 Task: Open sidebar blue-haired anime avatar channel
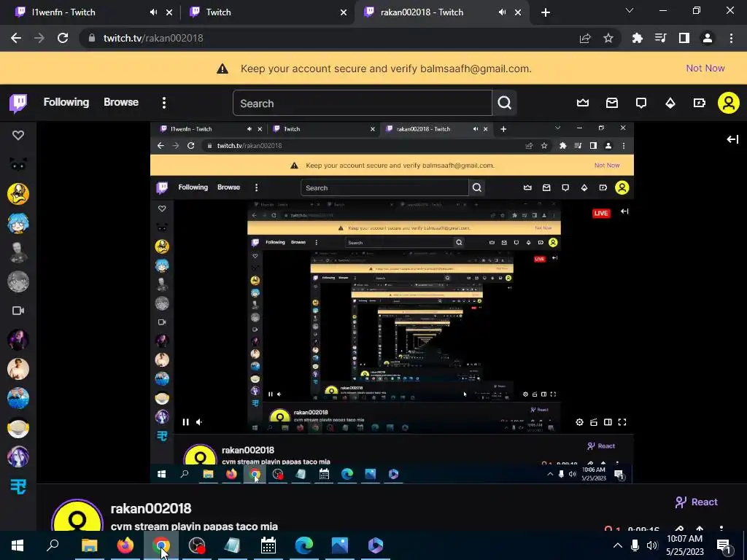[18, 223]
